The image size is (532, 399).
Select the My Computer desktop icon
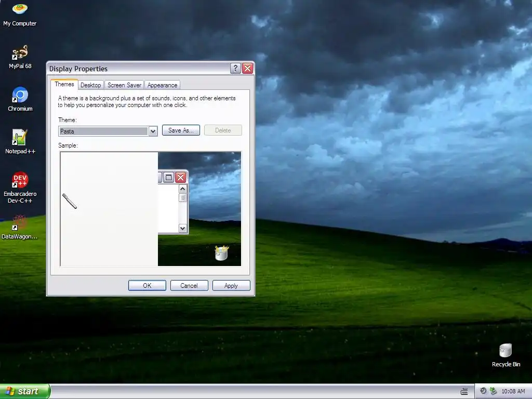[x=20, y=14]
